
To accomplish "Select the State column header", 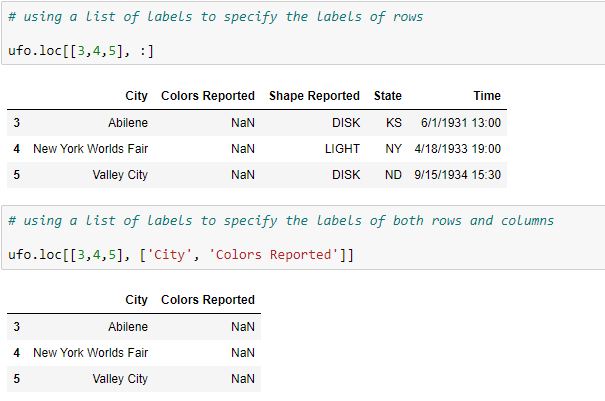I will 388,96.
